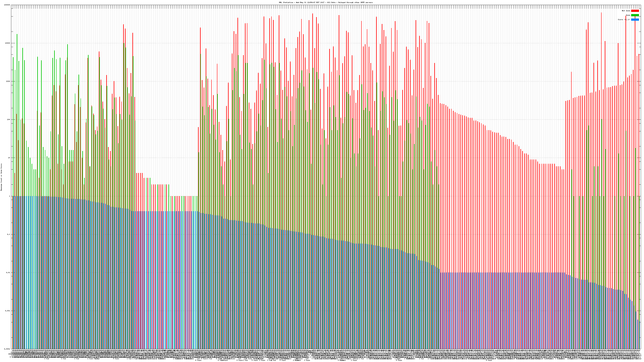
Task: Click the '6 hops' x-axis label
Action: (x=198, y=360)
